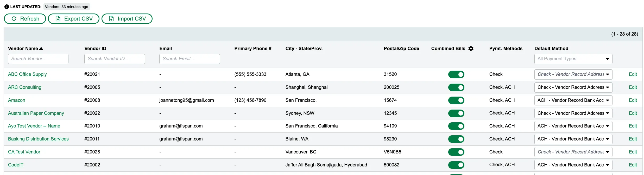This screenshot has height=175, width=644.
Task: Open the Combined Bills settings gear
Action: click(471, 49)
